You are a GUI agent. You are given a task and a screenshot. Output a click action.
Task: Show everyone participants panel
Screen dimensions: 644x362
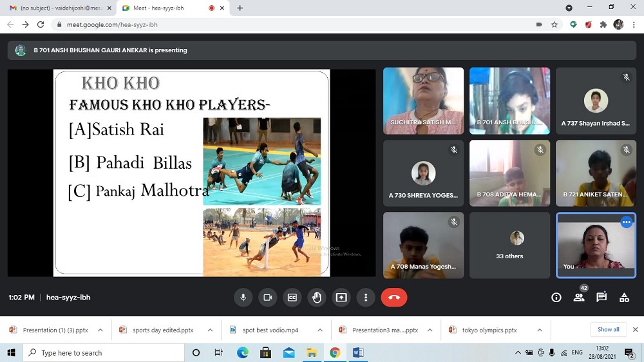click(579, 297)
